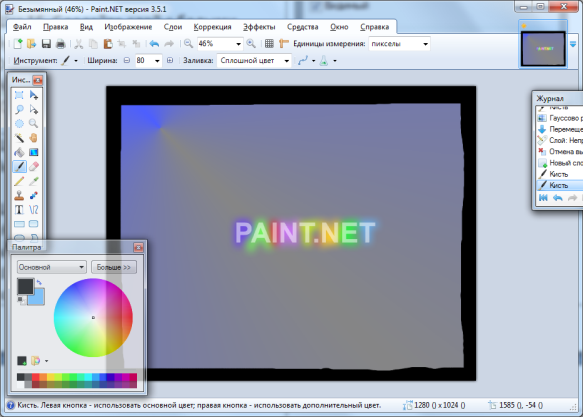Select the Rectangle shape tool

(19, 224)
